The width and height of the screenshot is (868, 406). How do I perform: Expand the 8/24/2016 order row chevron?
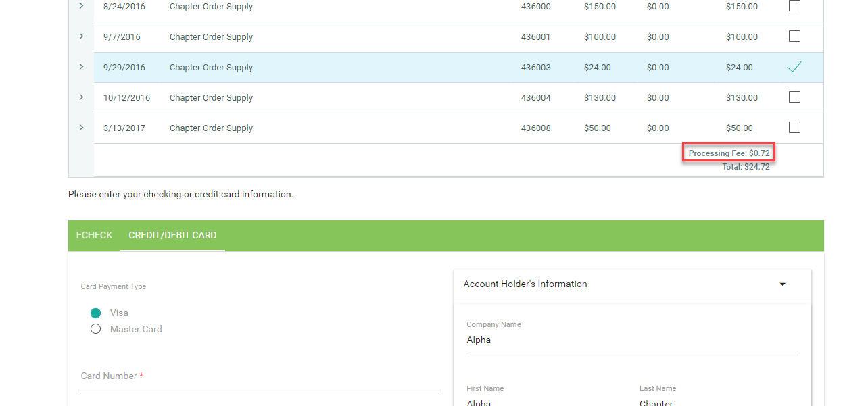[81, 6]
